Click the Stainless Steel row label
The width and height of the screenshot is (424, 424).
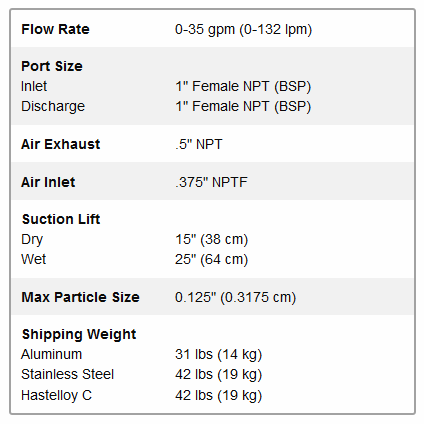click(x=68, y=375)
